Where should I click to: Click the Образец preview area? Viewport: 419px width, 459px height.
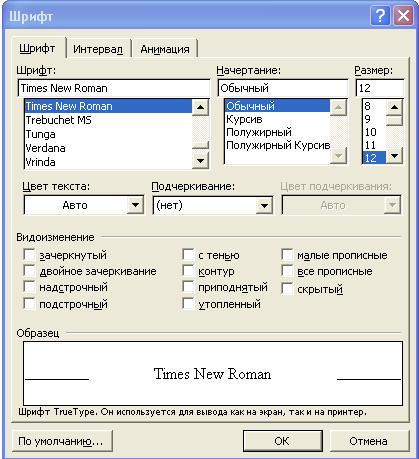pos(213,373)
